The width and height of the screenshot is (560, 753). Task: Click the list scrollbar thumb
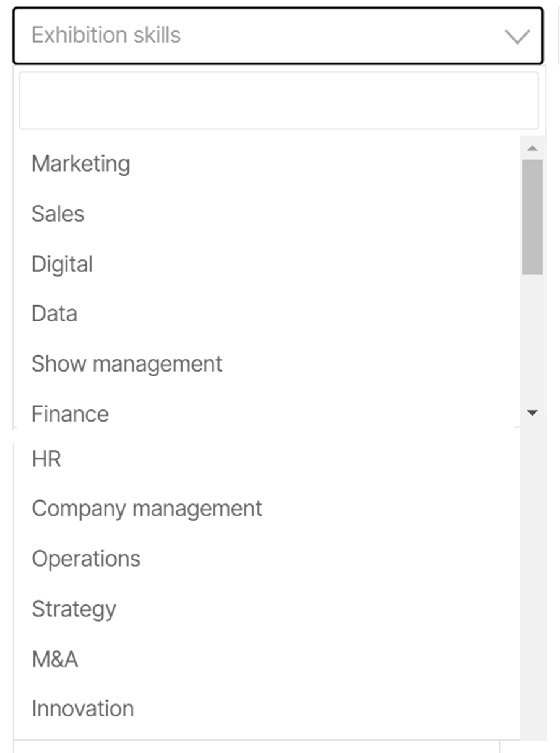[532, 217]
